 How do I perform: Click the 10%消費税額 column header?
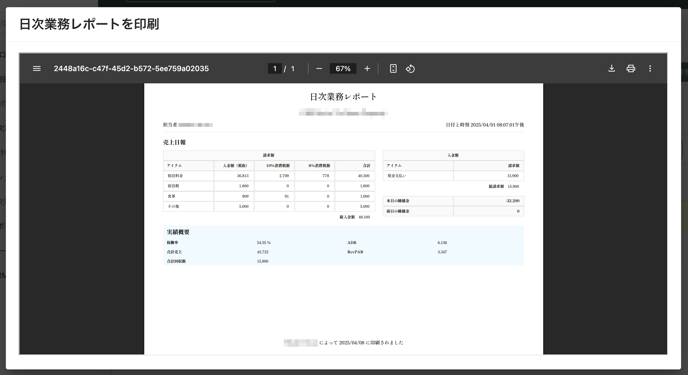[278, 165]
